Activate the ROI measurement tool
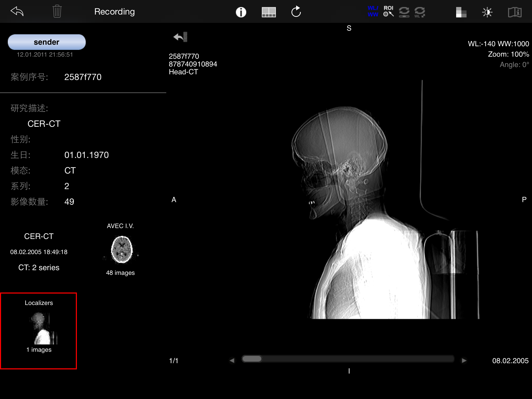 (389, 12)
